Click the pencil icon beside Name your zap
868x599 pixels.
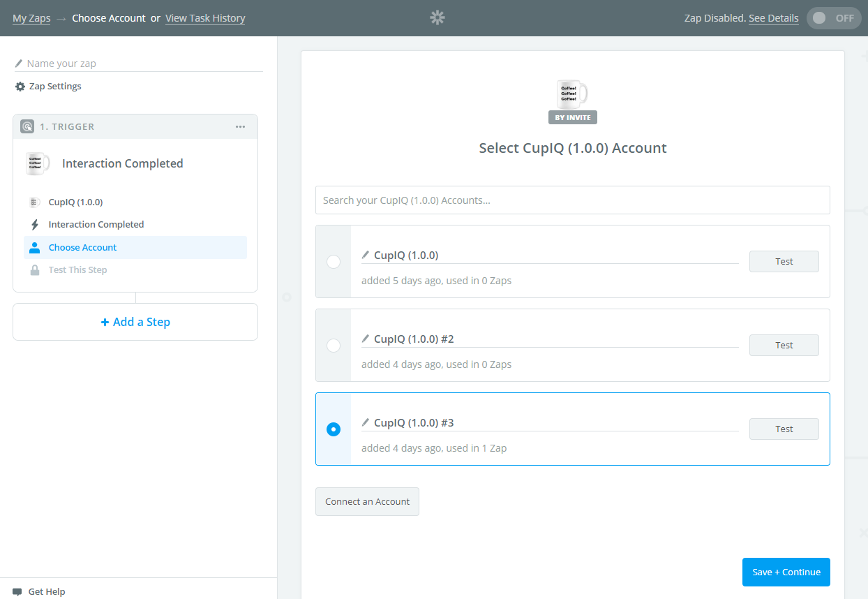coord(19,64)
